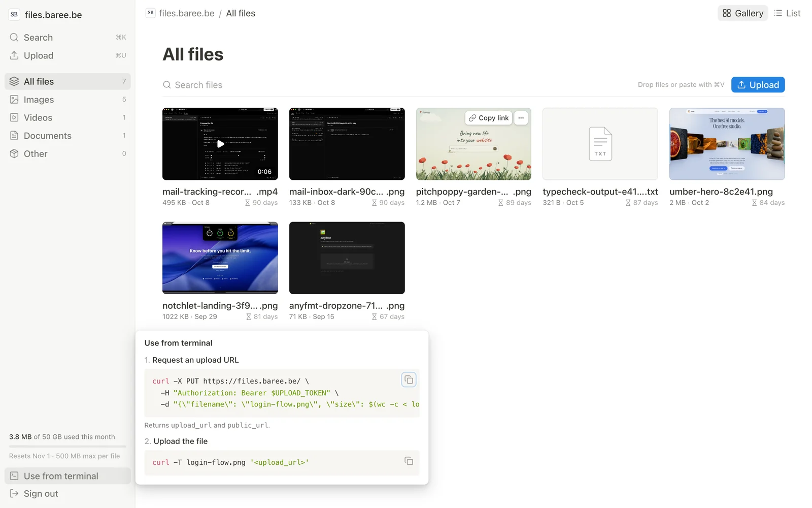Play the mail-tracking recording video
The width and height of the screenshot is (812, 508).
tap(220, 144)
